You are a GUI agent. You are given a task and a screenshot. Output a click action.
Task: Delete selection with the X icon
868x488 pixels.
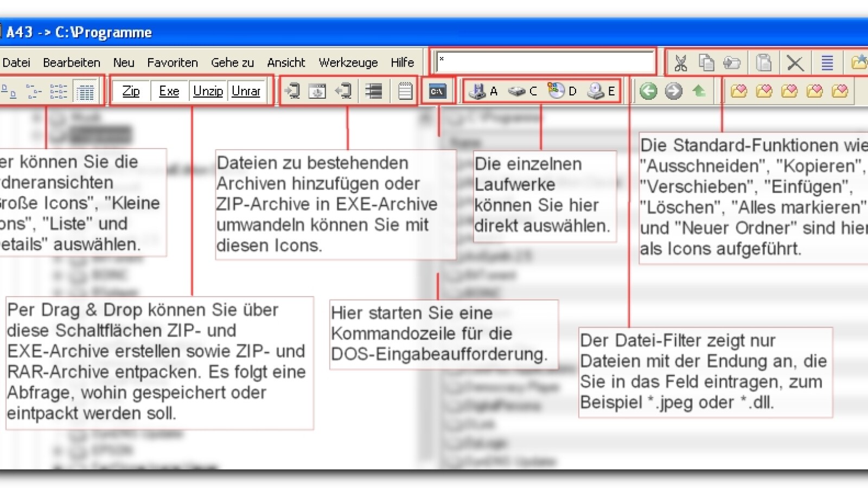pos(794,63)
